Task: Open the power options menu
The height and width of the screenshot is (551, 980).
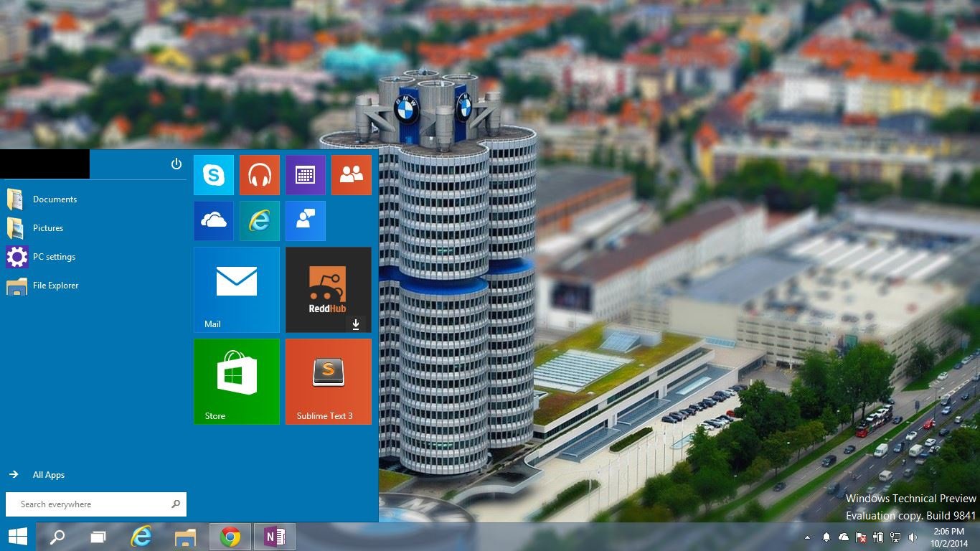Action: [x=176, y=163]
